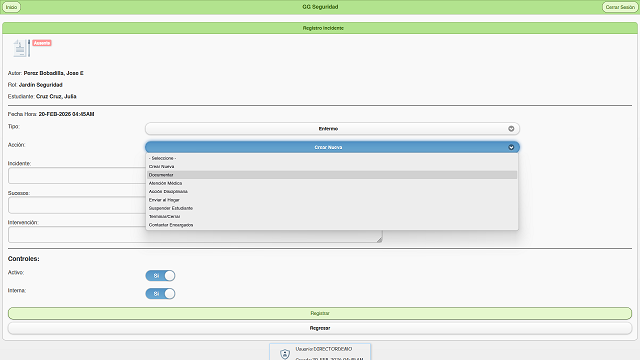The height and width of the screenshot is (360, 640).
Task: Click the date '20-FEB-2026 04:45AM'
Action: click(66, 114)
